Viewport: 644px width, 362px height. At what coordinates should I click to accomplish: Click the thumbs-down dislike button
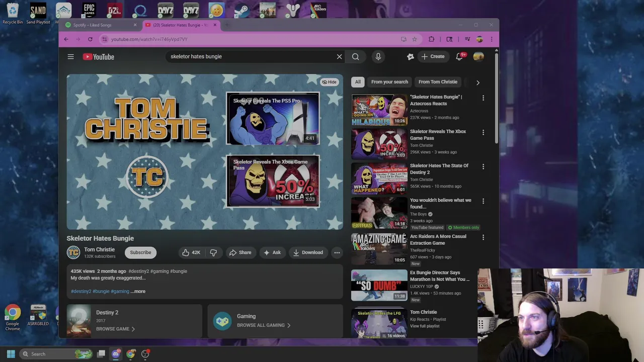click(213, 252)
